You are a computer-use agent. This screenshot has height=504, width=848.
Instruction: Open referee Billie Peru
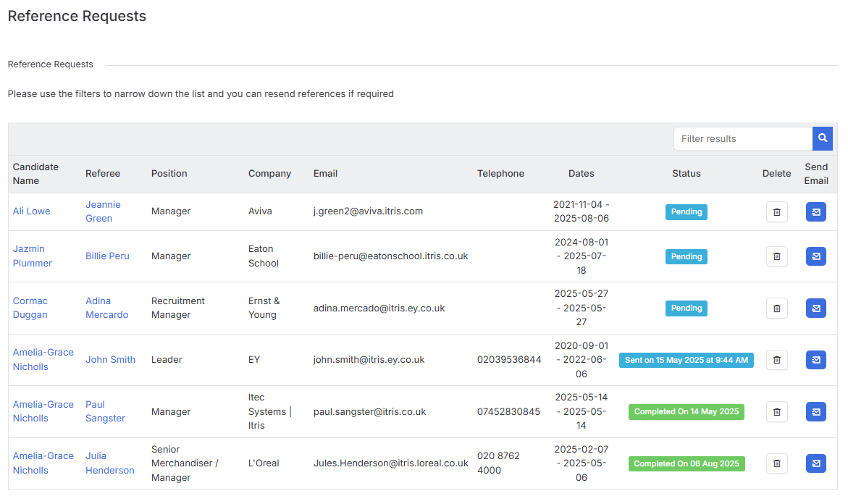107,256
